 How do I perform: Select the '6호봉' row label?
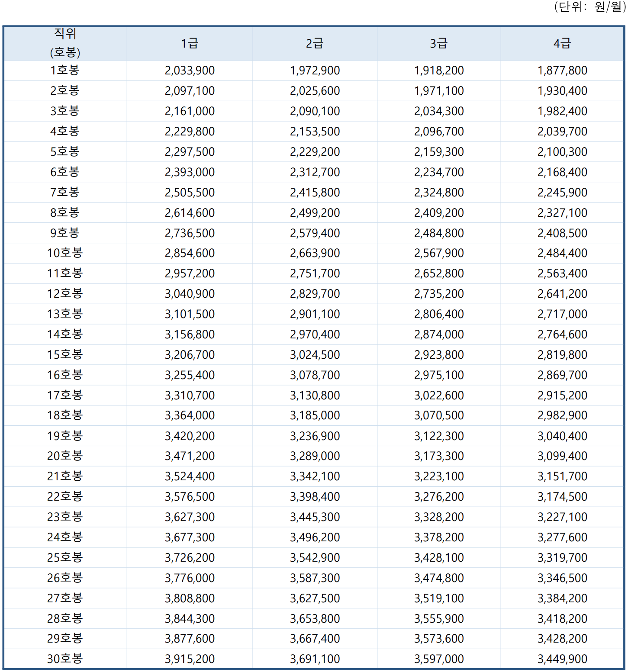tap(65, 172)
